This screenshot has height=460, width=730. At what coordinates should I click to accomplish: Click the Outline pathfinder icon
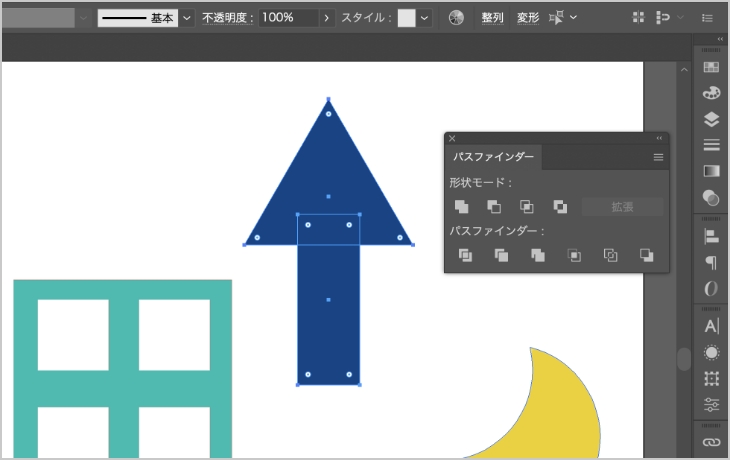pyautogui.click(x=610, y=255)
